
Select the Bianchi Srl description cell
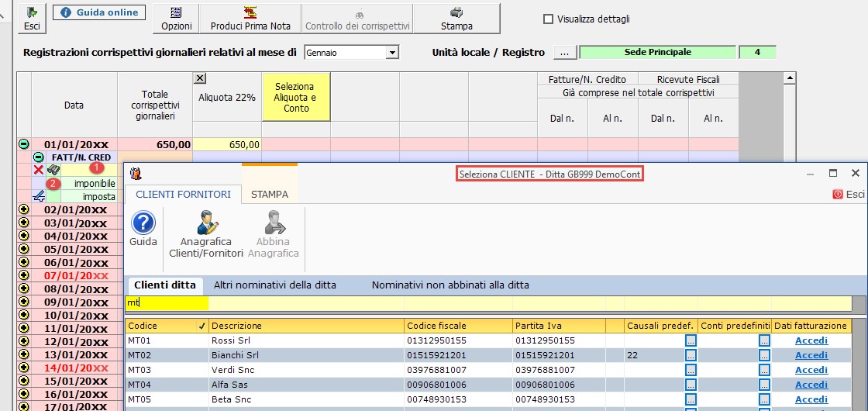[x=306, y=355]
